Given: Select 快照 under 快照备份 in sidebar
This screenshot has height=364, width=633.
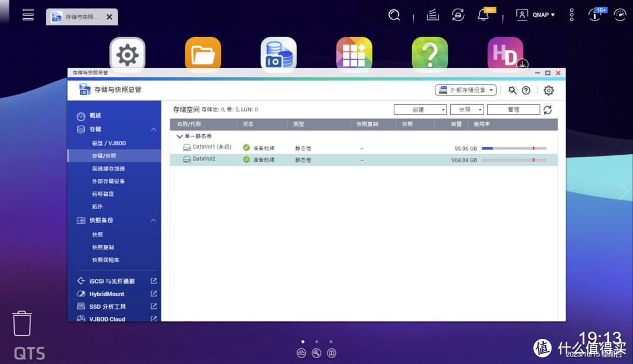Looking at the screenshot, I should click(x=97, y=234).
